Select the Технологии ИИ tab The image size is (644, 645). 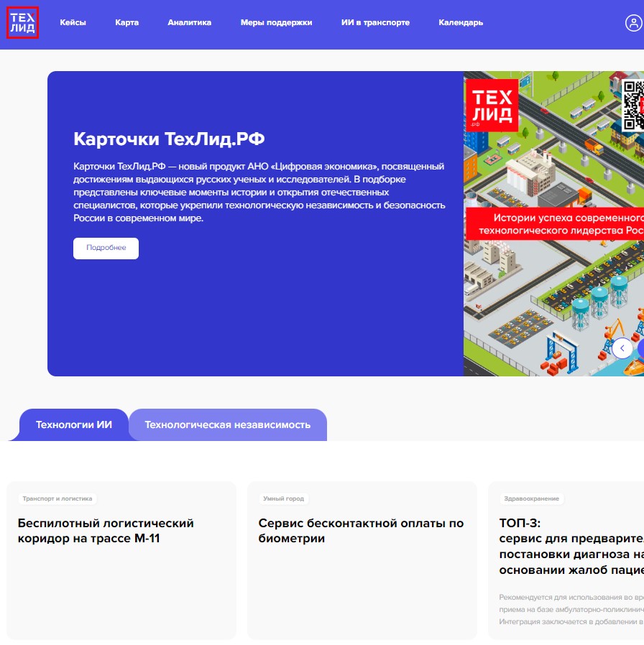coord(73,424)
